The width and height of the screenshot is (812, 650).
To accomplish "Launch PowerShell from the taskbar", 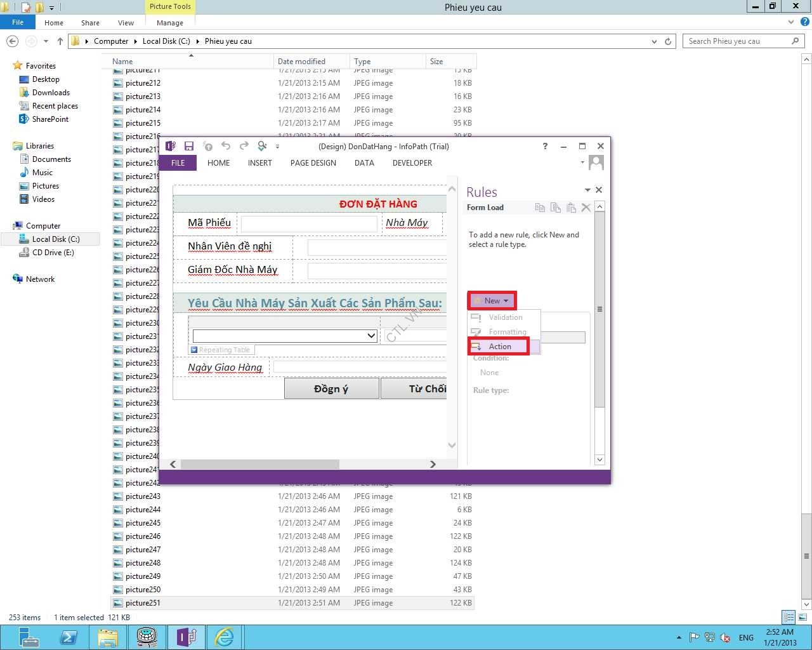I will 69,637.
